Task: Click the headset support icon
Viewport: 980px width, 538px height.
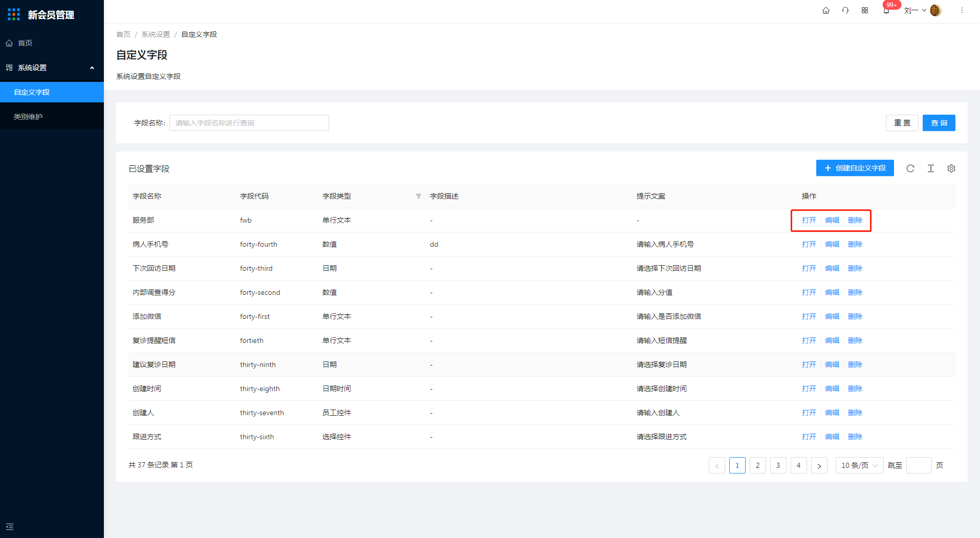Action: click(845, 10)
